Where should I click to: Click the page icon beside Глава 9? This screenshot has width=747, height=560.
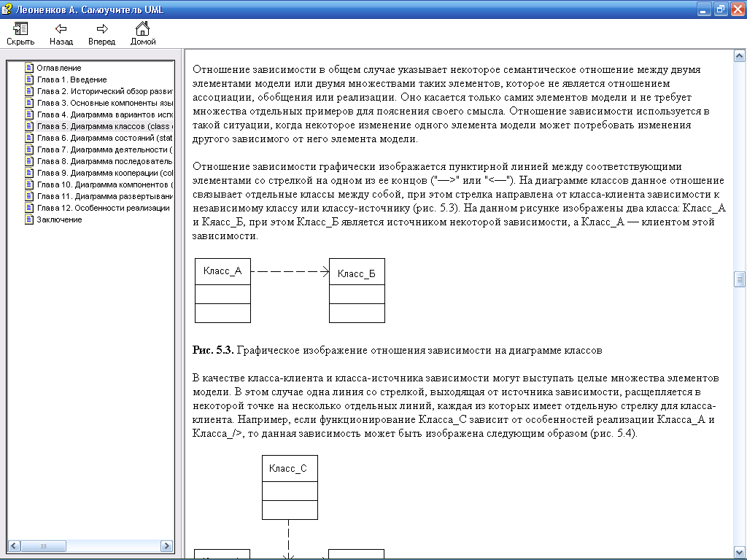click(29, 172)
